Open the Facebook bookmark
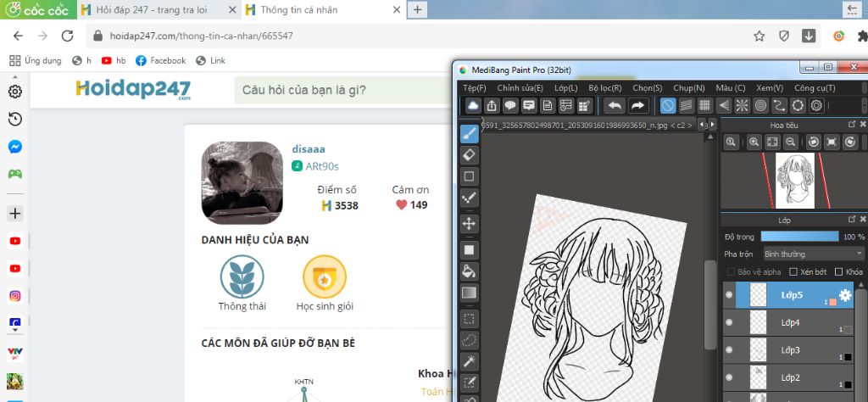The height and width of the screenshot is (402, 868). (x=161, y=60)
